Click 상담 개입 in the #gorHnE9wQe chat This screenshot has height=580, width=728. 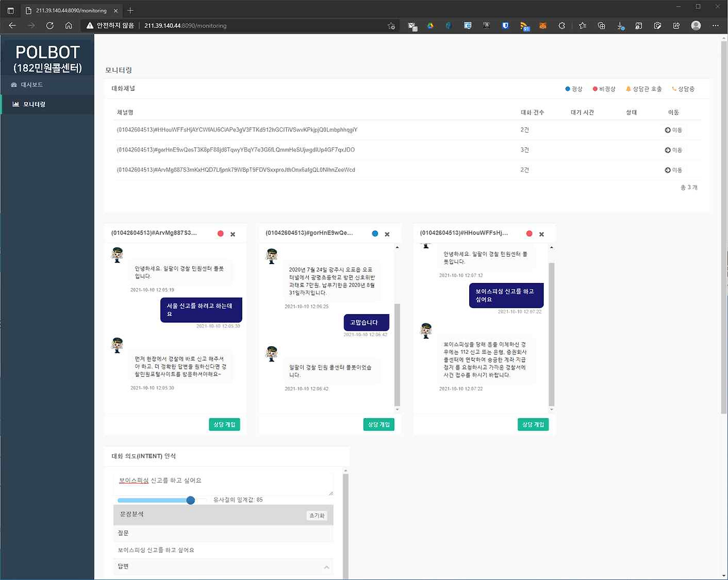coord(379,425)
